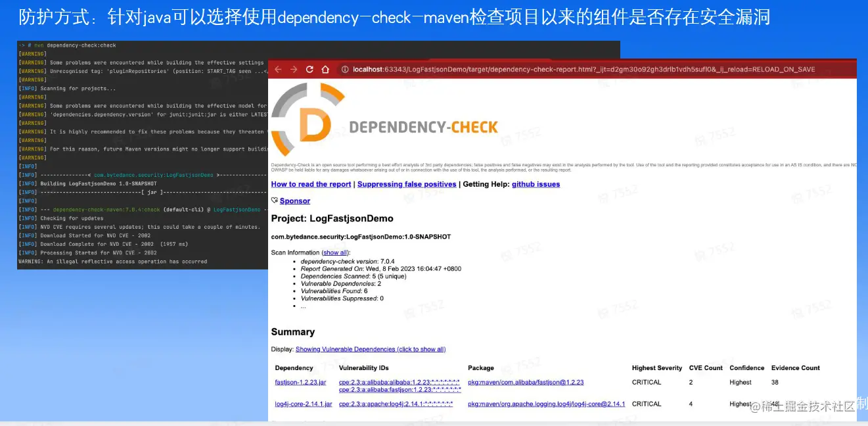Click 'Report Generated On' date entry

pyautogui.click(x=381, y=269)
